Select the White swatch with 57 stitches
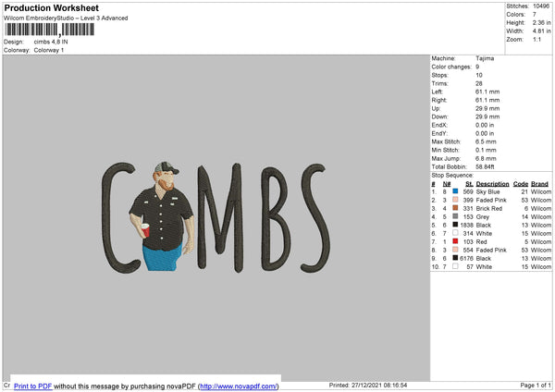 (455, 266)
